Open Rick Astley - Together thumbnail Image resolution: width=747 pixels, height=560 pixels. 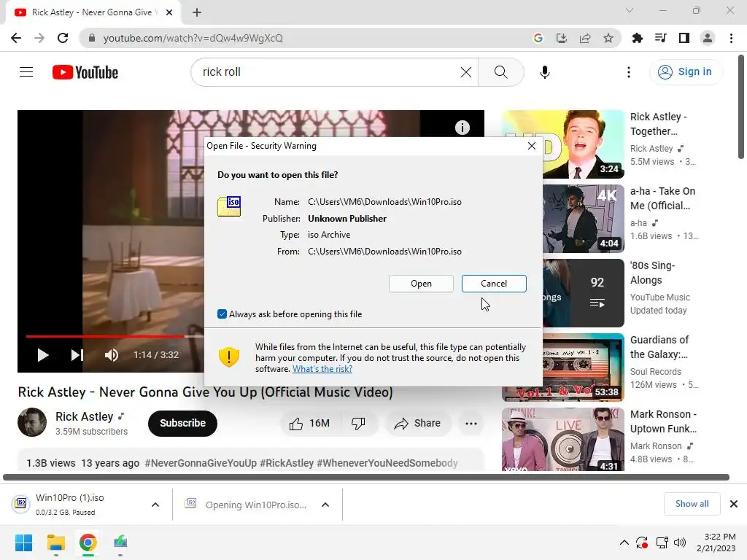coord(562,144)
